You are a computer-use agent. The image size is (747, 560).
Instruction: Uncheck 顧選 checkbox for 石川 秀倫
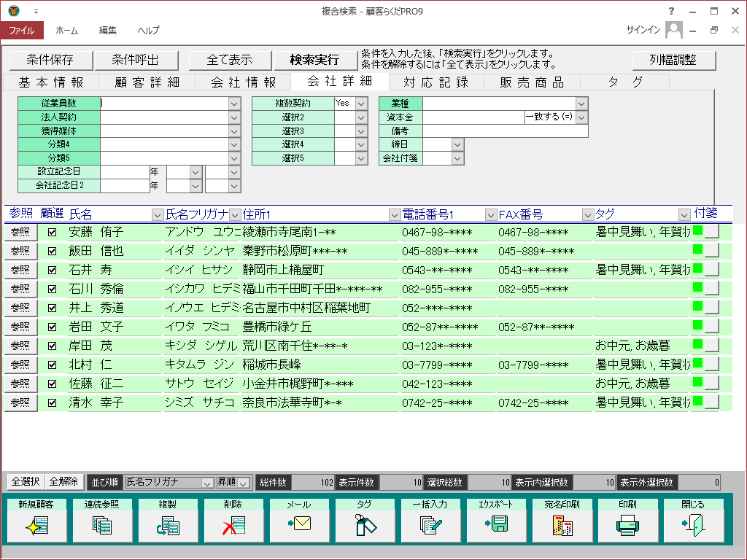[52, 289]
